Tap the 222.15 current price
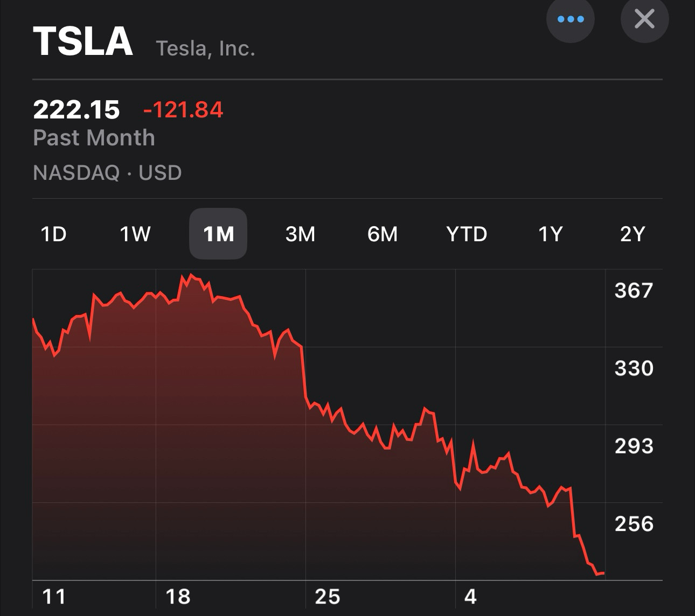The image size is (695, 616). [77, 110]
